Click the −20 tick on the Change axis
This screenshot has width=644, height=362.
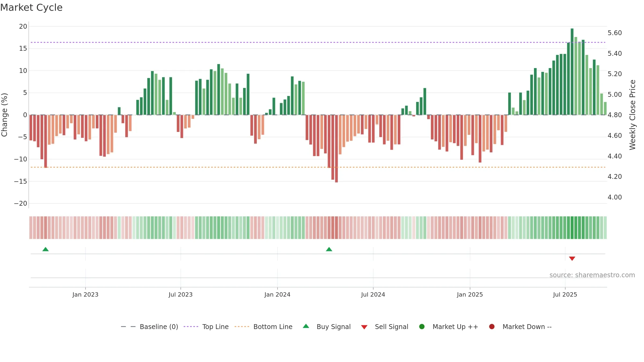coord(21,204)
